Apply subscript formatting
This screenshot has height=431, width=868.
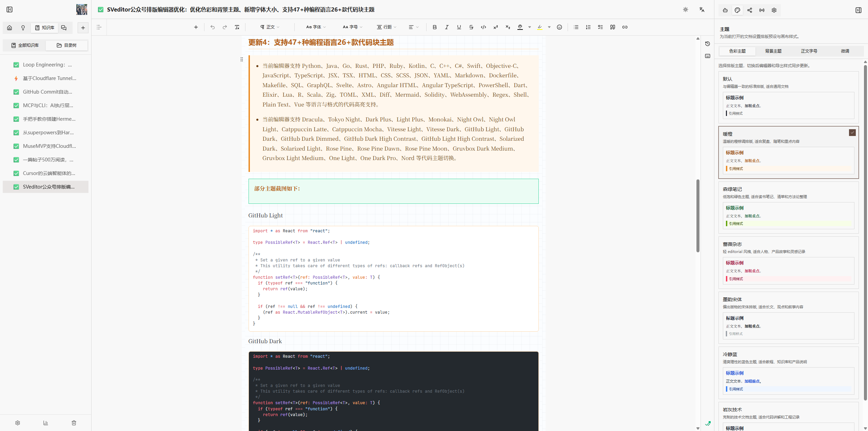coord(508,27)
